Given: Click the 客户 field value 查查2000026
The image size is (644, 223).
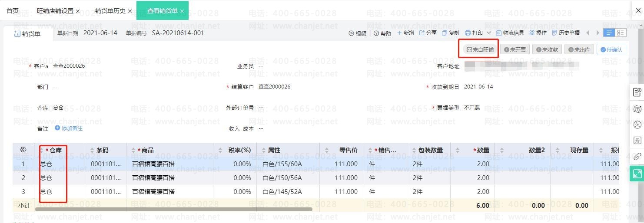Looking at the screenshot, I should [69, 66].
